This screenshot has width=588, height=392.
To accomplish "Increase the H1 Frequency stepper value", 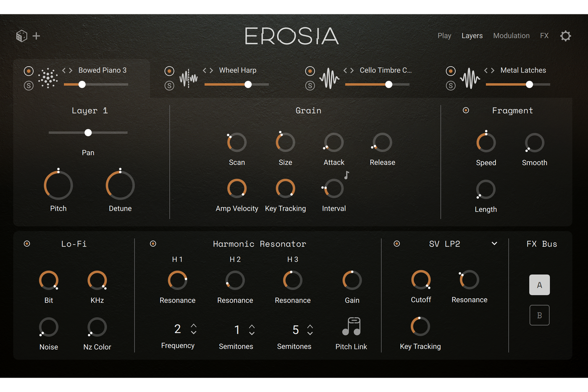I will 194,325.
